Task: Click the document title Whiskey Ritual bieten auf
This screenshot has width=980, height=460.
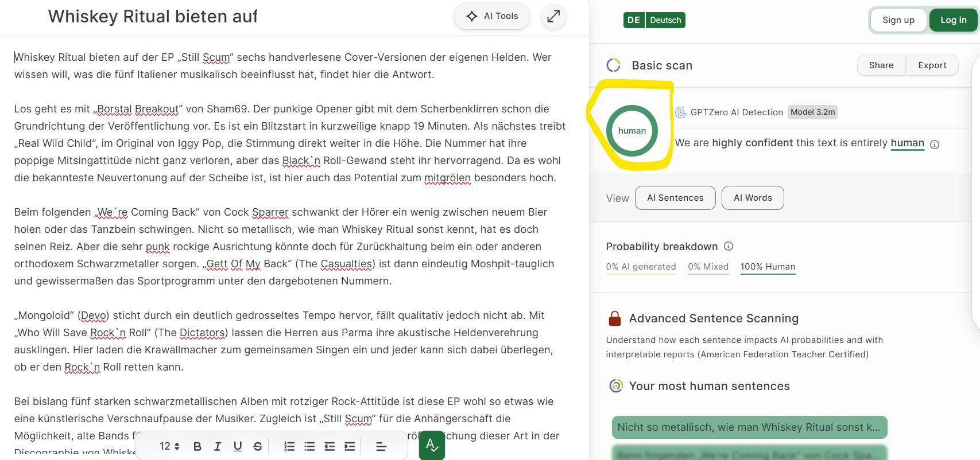Action: click(153, 17)
